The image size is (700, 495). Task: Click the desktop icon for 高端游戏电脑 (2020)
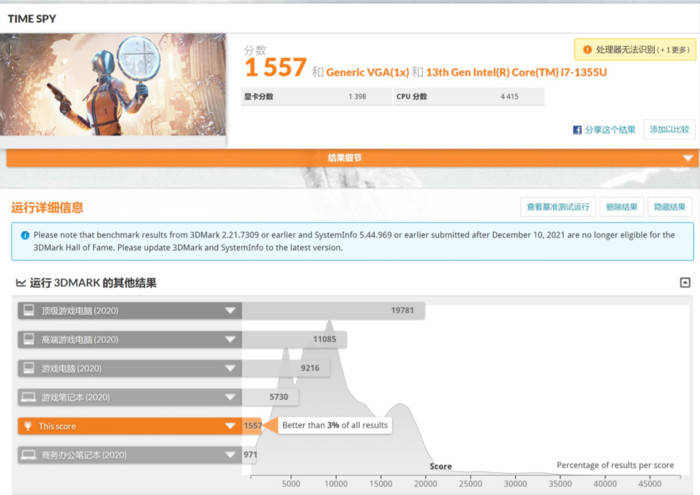tap(29, 339)
